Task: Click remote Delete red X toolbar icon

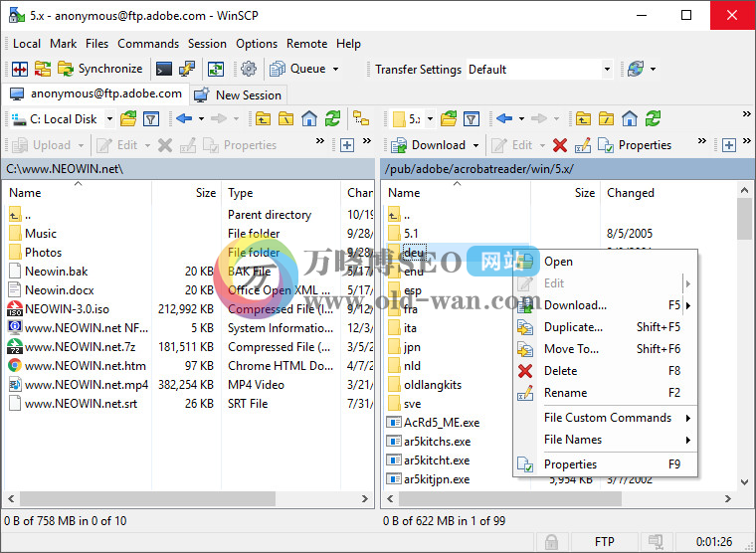Action: click(x=560, y=145)
